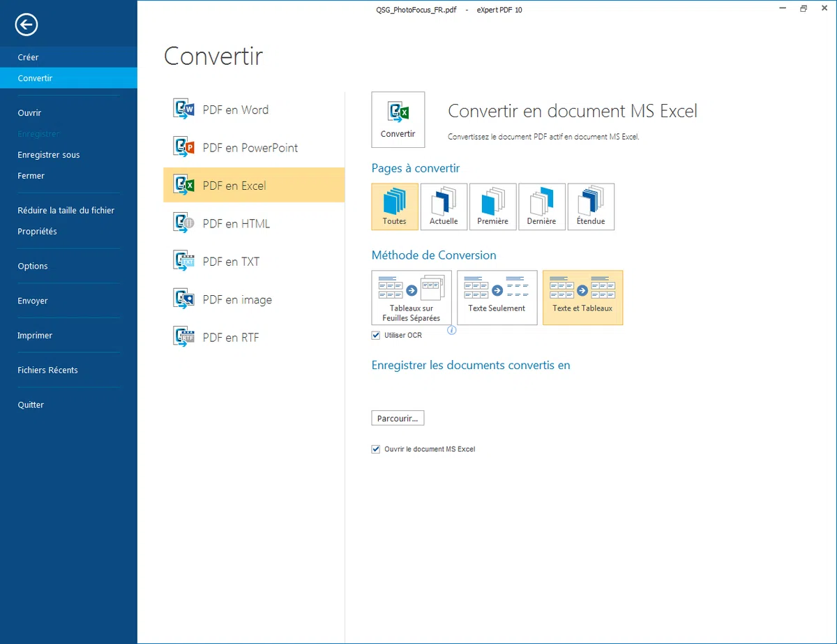The height and width of the screenshot is (644, 837).
Task: Open Propriétés in sidebar
Action: coord(68,231)
